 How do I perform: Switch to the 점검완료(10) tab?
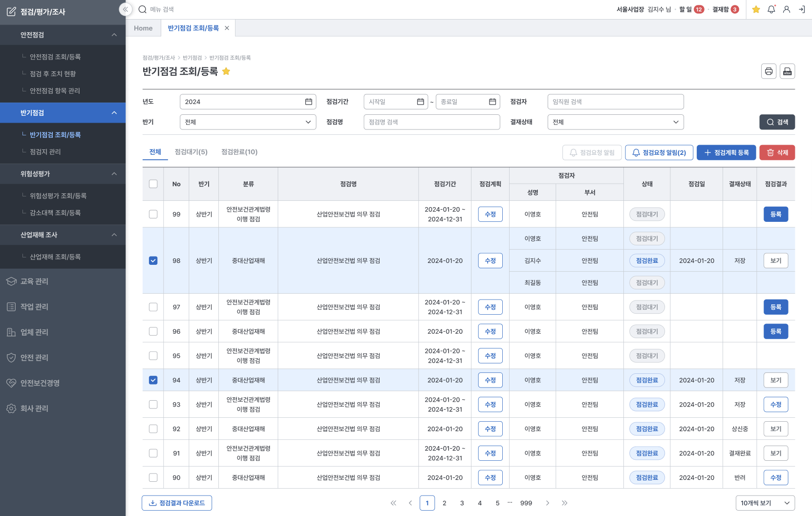tap(239, 152)
